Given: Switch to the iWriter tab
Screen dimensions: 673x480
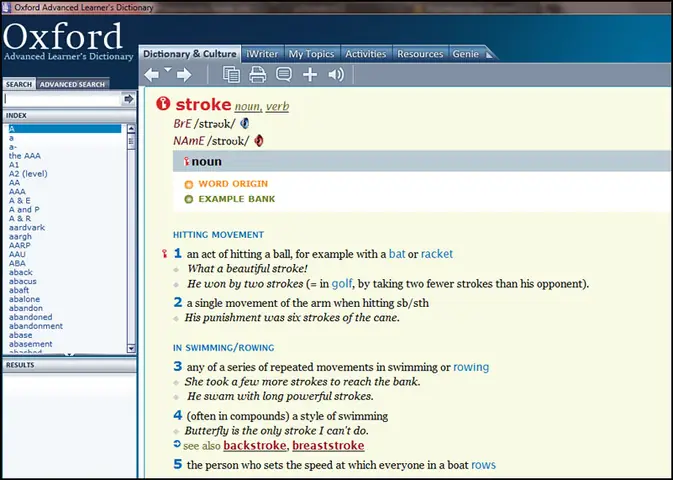Looking at the screenshot, I should pos(262,54).
